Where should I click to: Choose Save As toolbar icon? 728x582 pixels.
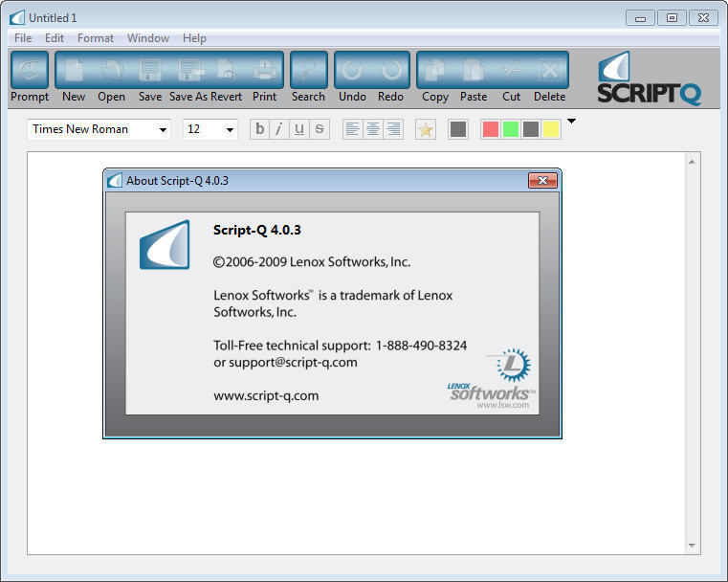point(190,70)
